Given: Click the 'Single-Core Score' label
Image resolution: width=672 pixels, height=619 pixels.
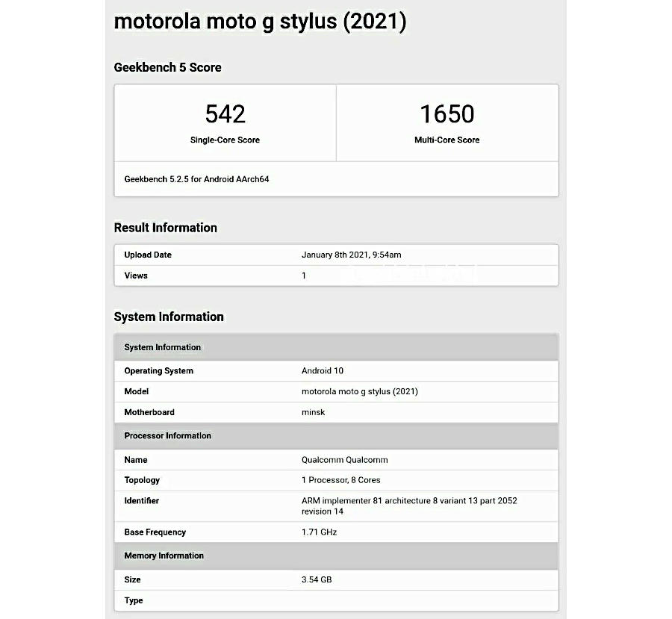Looking at the screenshot, I should [x=225, y=140].
